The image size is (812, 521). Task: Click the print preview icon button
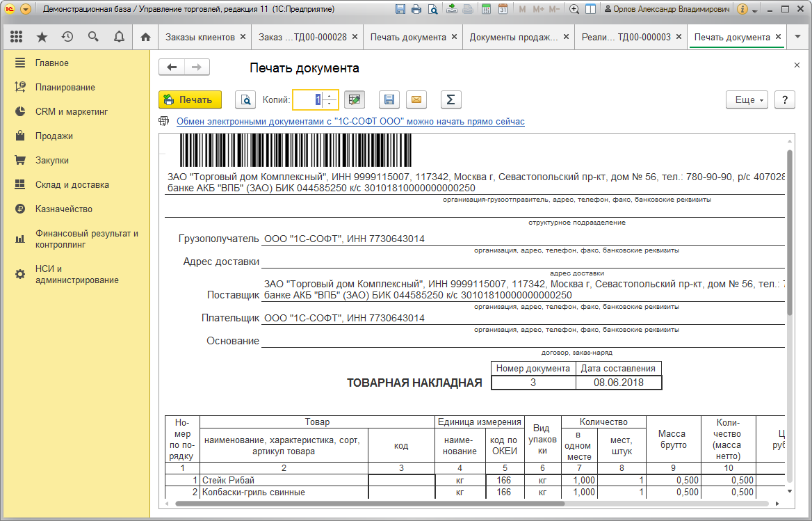click(x=245, y=99)
